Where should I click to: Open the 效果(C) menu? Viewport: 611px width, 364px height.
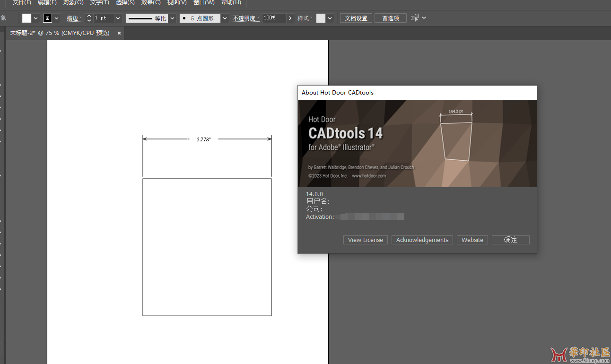click(x=151, y=2)
